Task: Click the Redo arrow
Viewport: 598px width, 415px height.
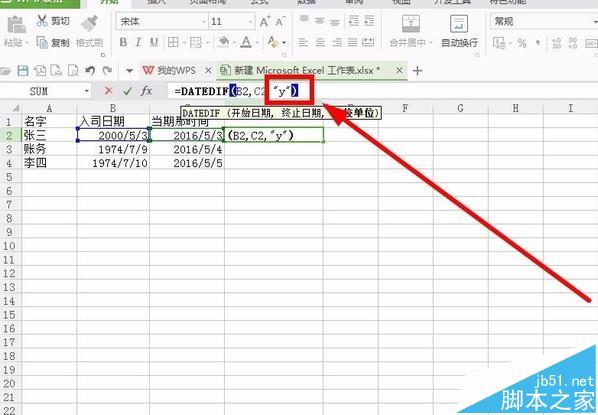Action: tap(107, 71)
